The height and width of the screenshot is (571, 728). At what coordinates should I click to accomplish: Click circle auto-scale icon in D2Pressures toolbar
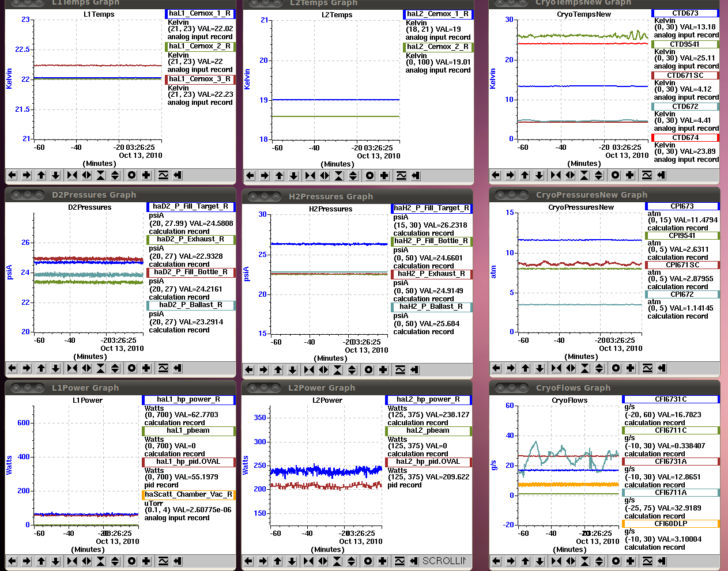click(x=132, y=368)
